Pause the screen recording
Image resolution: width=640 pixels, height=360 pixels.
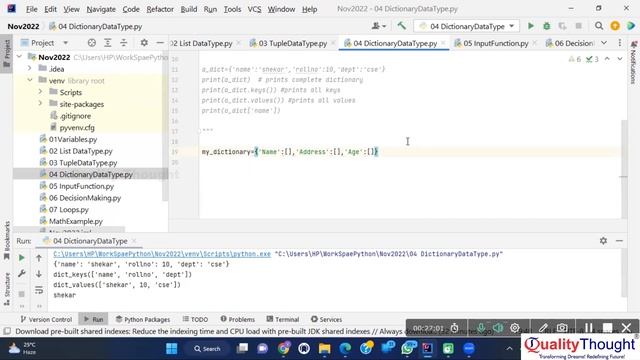(588, 328)
